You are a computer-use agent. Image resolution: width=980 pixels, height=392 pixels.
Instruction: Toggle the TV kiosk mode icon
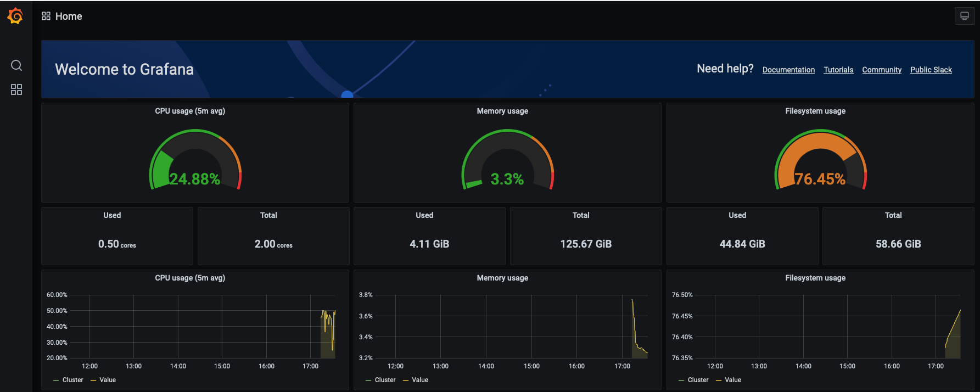pos(965,16)
